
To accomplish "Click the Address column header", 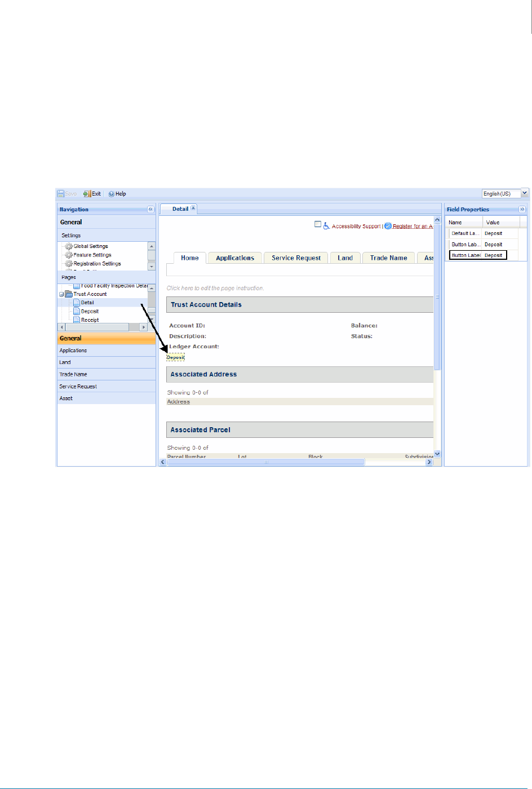I will (x=179, y=402).
